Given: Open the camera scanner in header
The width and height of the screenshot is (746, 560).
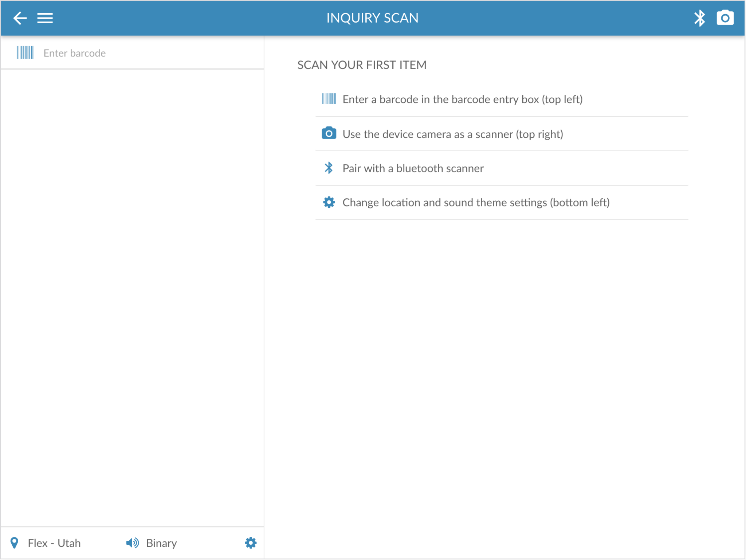Looking at the screenshot, I should point(725,18).
